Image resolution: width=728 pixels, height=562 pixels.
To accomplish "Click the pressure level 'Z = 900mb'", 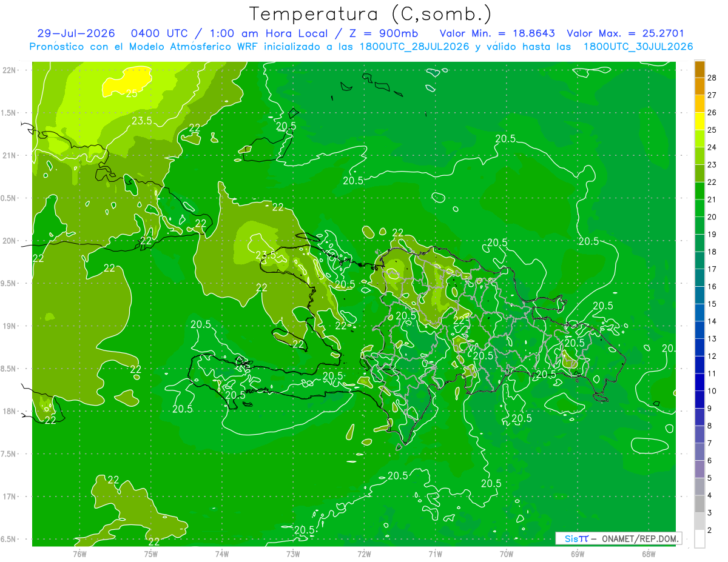I will point(384,33).
